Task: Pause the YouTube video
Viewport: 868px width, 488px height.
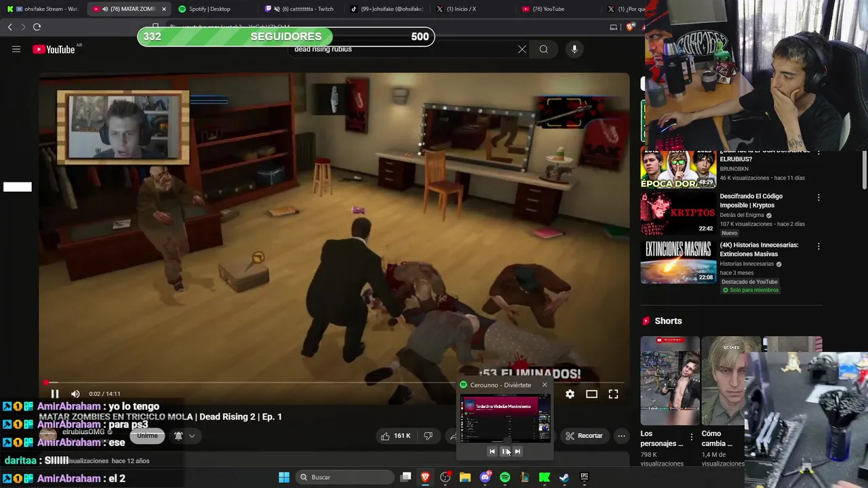Action: (x=55, y=394)
